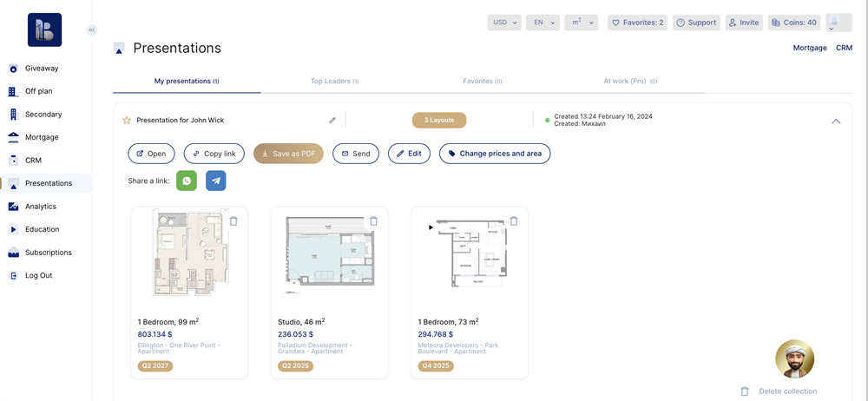Image resolution: width=868 pixels, height=401 pixels.
Task: Collapse the John Wick presentation panel
Action: [x=836, y=122]
